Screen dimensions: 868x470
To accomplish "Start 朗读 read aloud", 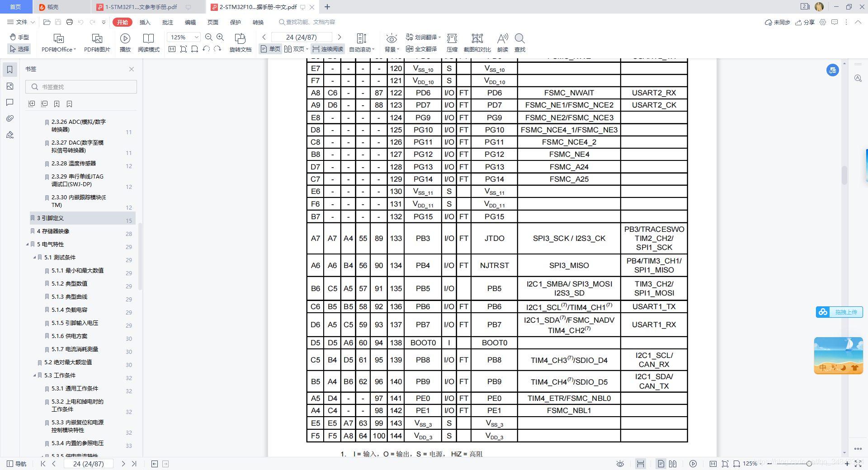I will (x=503, y=43).
